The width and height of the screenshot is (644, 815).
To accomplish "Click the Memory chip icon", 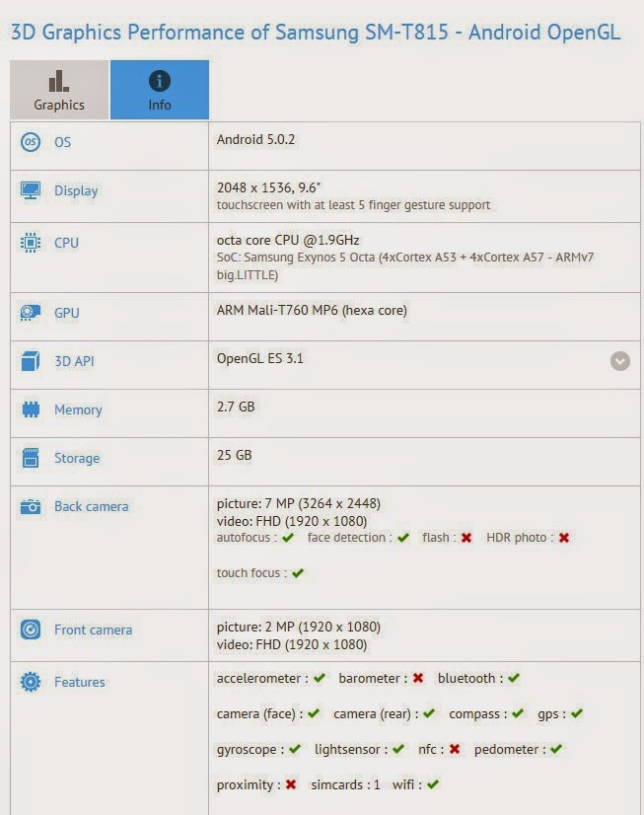I will point(31,409).
